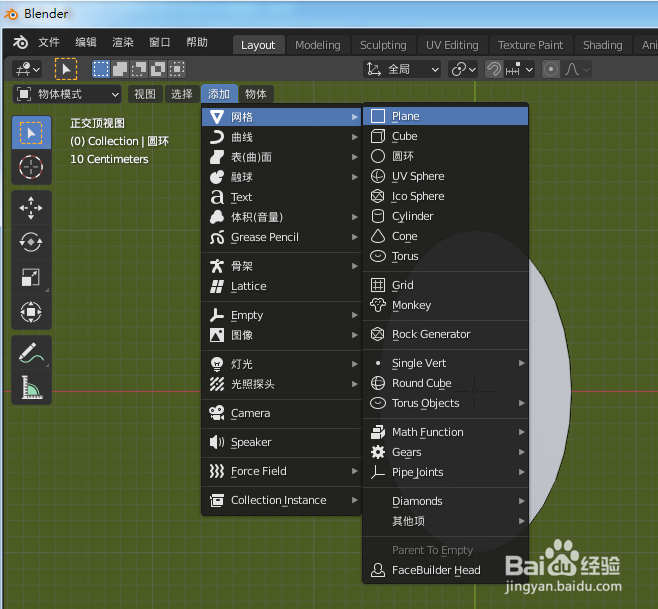
Task: Open the 其他项 submenu
Action: pyautogui.click(x=445, y=521)
